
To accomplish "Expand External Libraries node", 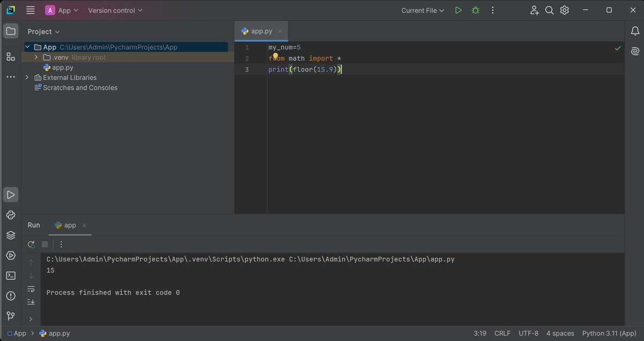I will [27, 77].
